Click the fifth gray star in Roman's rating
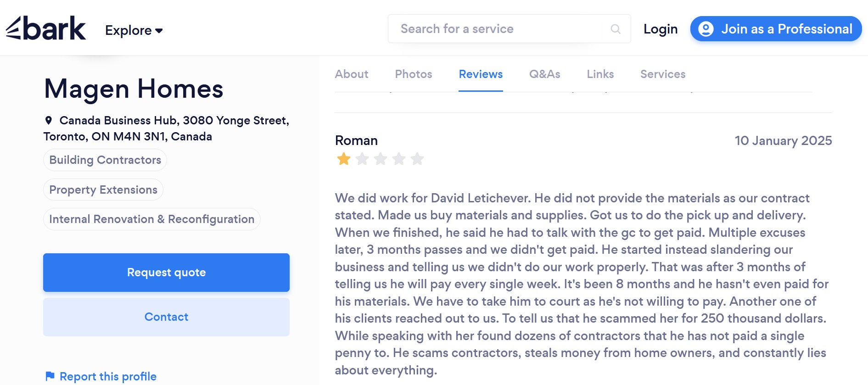868x385 pixels. (x=417, y=159)
